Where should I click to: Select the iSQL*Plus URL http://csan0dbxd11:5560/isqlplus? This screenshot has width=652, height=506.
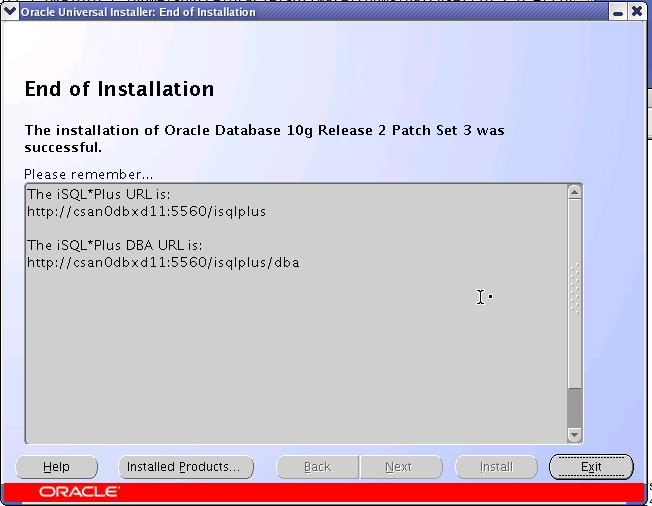[x=146, y=212]
